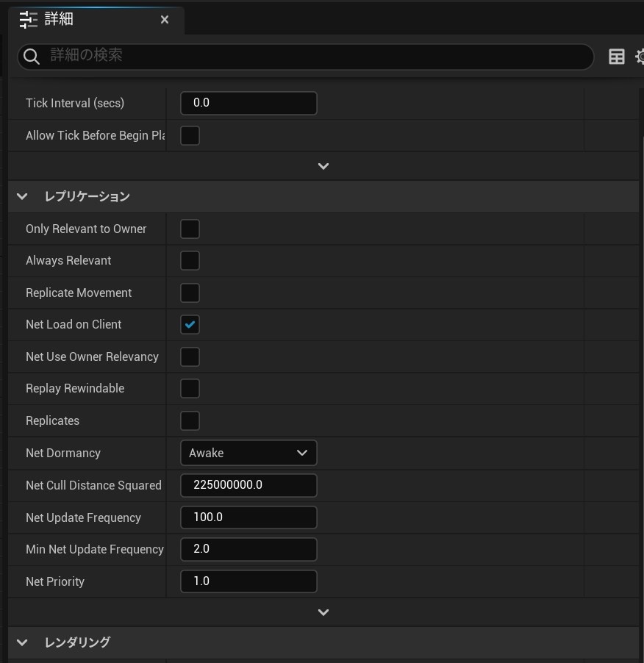644x663 pixels.
Task: Expand advanced options below Net Priority
Action: (323, 612)
